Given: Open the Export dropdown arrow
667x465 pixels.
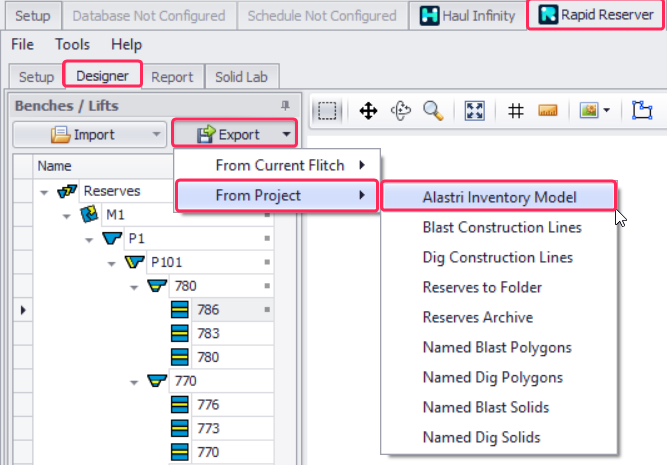Looking at the screenshot, I should [286, 134].
